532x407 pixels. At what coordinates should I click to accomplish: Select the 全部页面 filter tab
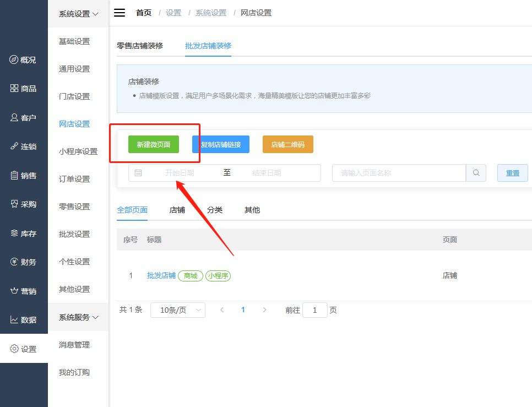(x=132, y=210)
